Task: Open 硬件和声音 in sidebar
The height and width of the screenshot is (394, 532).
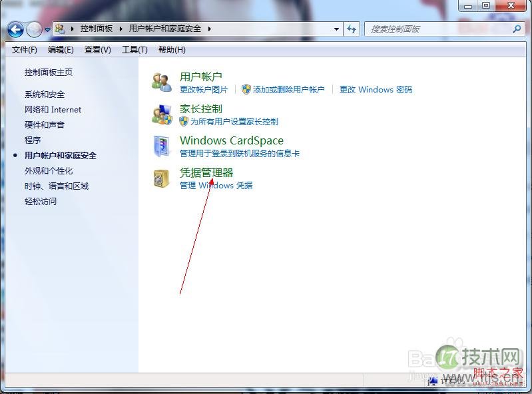Action: pyautogui.click(x=45, y=124)
